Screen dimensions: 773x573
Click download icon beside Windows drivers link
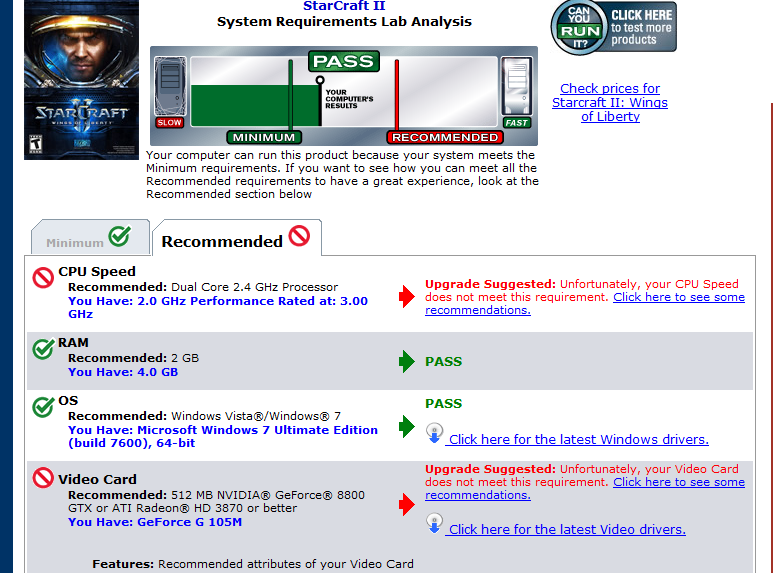point(434,433)
